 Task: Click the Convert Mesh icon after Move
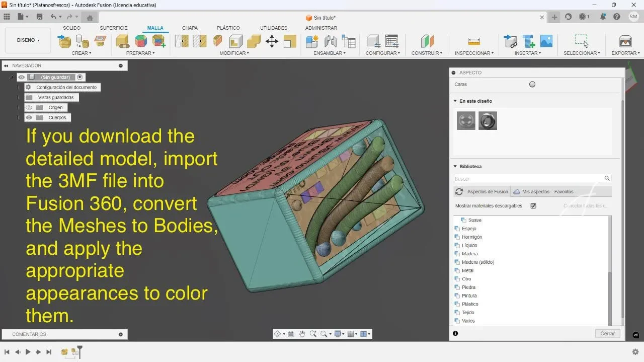pyautogui.click(x=290, y=41)
